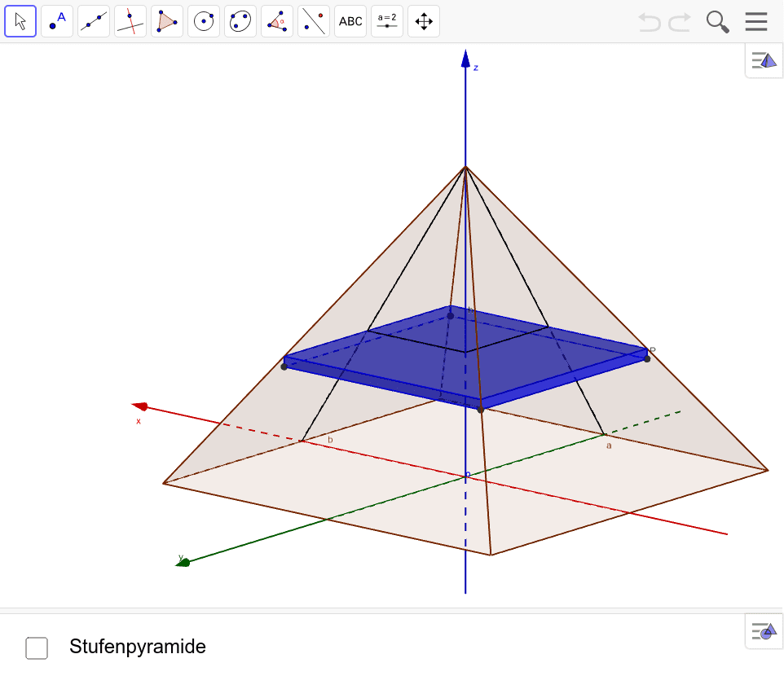The height and width of the screenshot is (676, 784).
Task: Expand the bottom panel style bar
Action: (763, 631)
